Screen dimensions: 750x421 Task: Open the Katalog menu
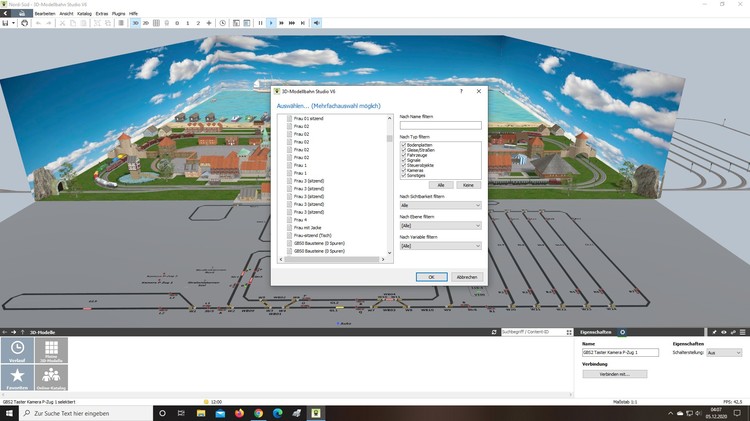pyautogui.click(x=84, y=13)
